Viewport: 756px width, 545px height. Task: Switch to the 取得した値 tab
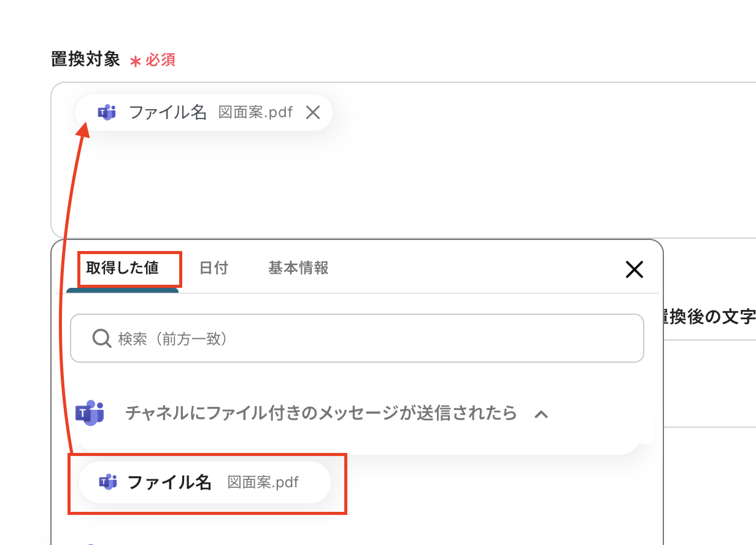tap(122, 268)
